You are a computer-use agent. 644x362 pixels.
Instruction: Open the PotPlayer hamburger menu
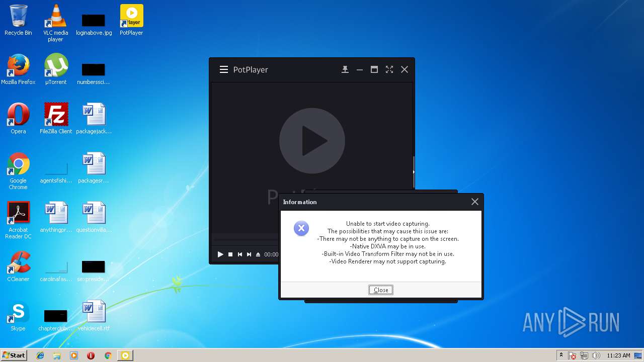click(224, 70)
